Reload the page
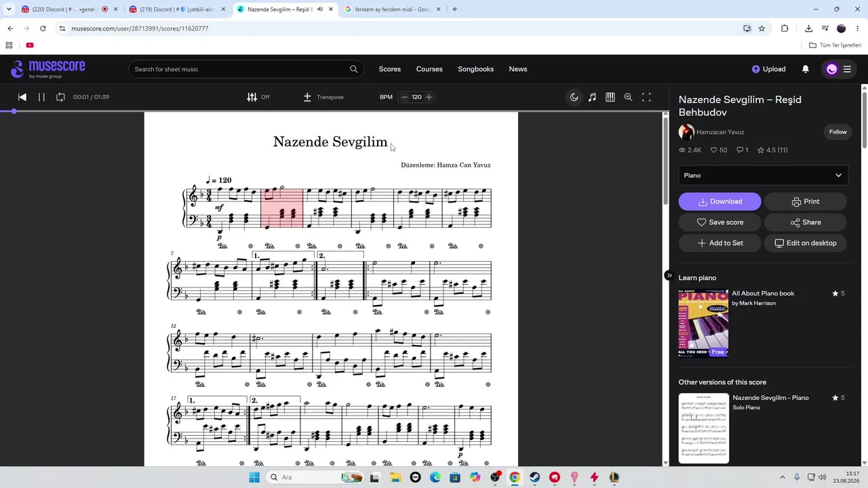The height and width of the screenshot is (488, 868). pos(43,28)
